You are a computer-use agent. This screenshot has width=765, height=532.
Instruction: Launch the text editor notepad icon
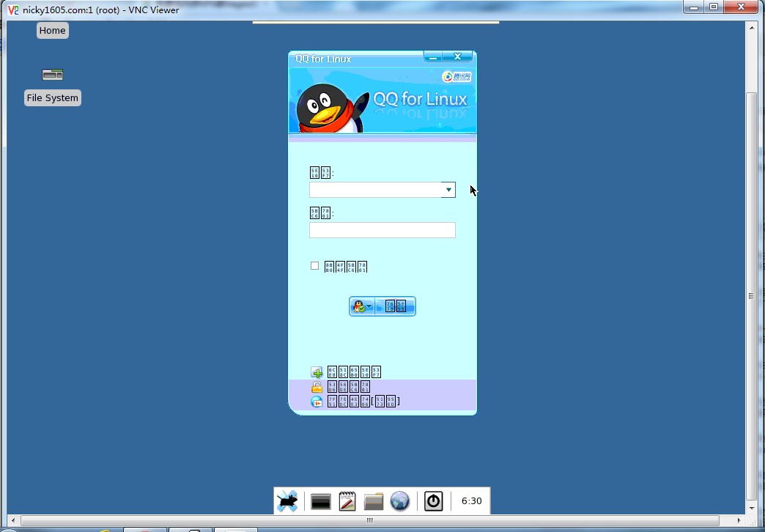pyautogui.click(x=347, y=501)
